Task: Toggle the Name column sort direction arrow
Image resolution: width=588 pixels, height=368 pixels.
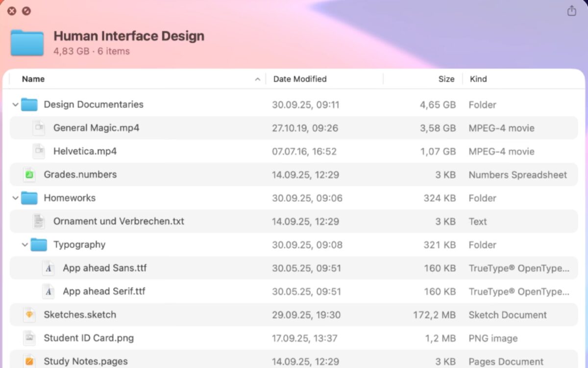Action: tap(258, 79)
